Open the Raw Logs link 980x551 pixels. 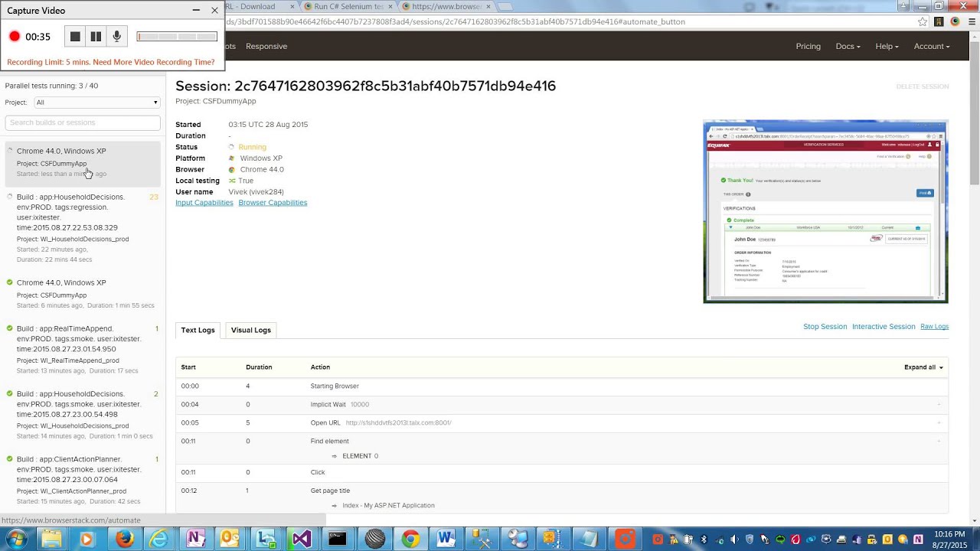pos(934,327)
